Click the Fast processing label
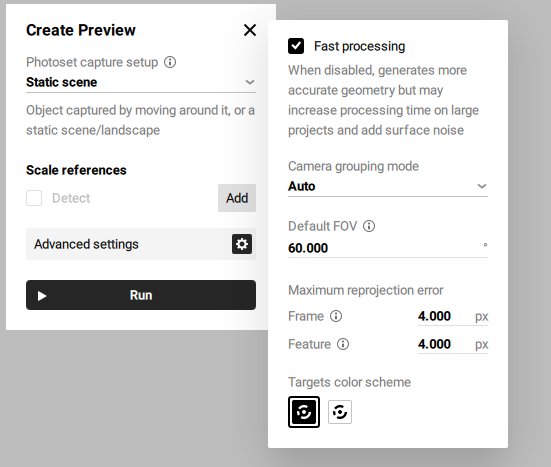551x467 pixels. (x=359, y=46)
